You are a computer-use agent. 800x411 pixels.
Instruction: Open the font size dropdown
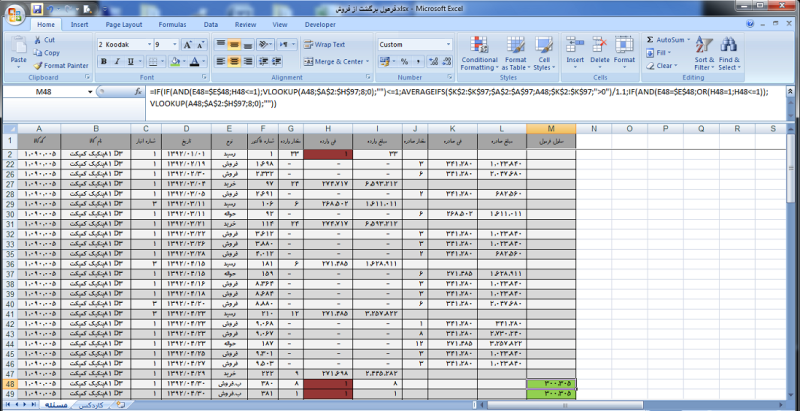tap(175, 45)
